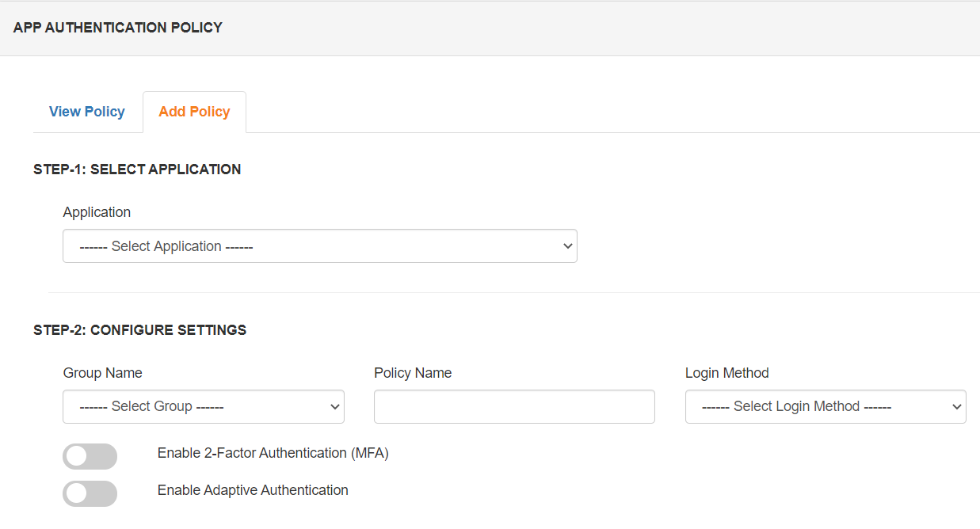Image resolution: width=980 pixels, height=529 pixels.
Task: Click the STEP-2: CONFIGURE SETTINGS heading
Action: tap(139, 329)
